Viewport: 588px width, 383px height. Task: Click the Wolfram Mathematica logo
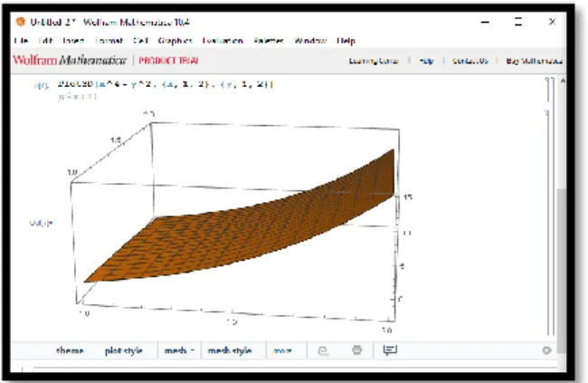(x=70, y=60)
